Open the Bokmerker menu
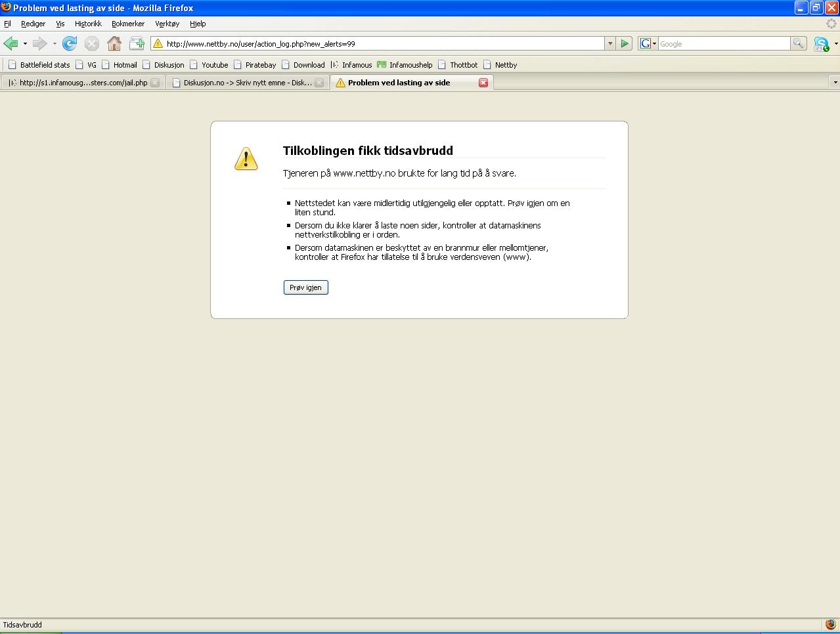Screen dimensions: 840x634 pos(127,24)
